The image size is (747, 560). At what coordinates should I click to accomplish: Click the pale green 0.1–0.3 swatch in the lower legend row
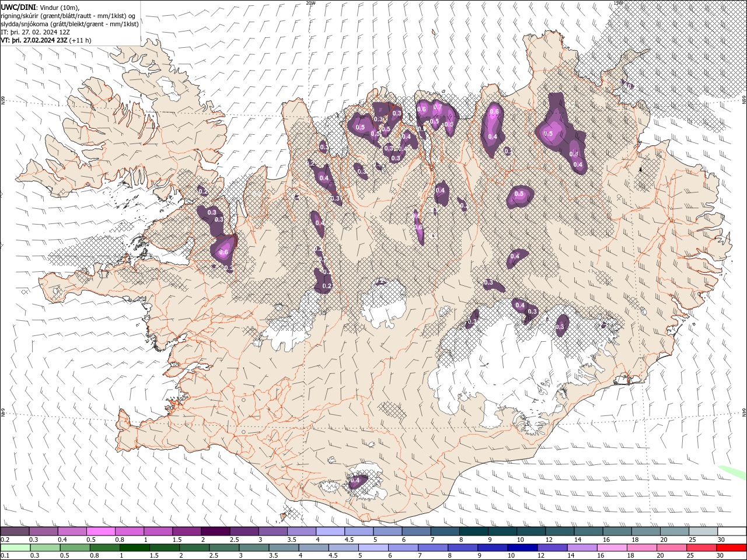tap(16, 548)
